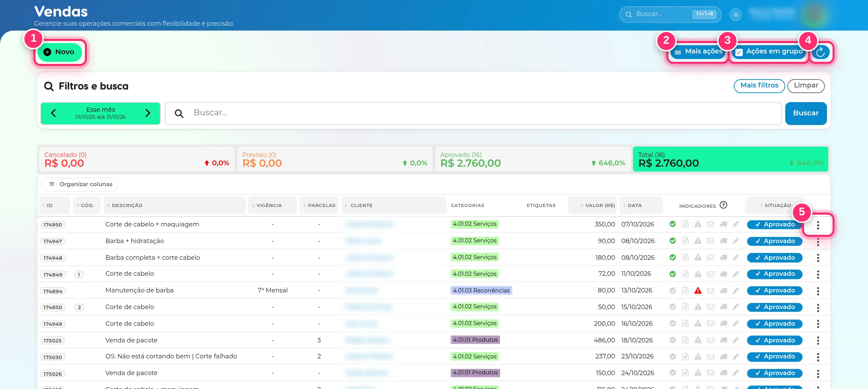
Task: Open three-dot menu for sale 175026
Action: (x=818, y=374)
